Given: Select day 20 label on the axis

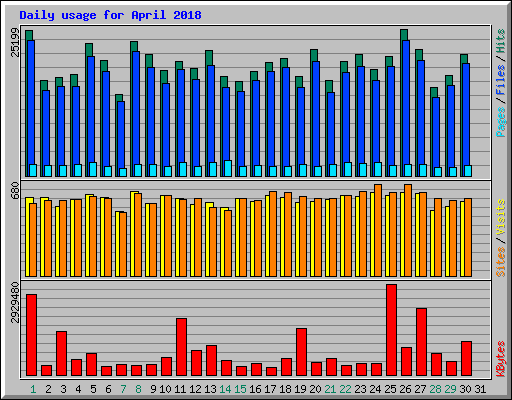Looking at the screenshot, I should 315,389.
